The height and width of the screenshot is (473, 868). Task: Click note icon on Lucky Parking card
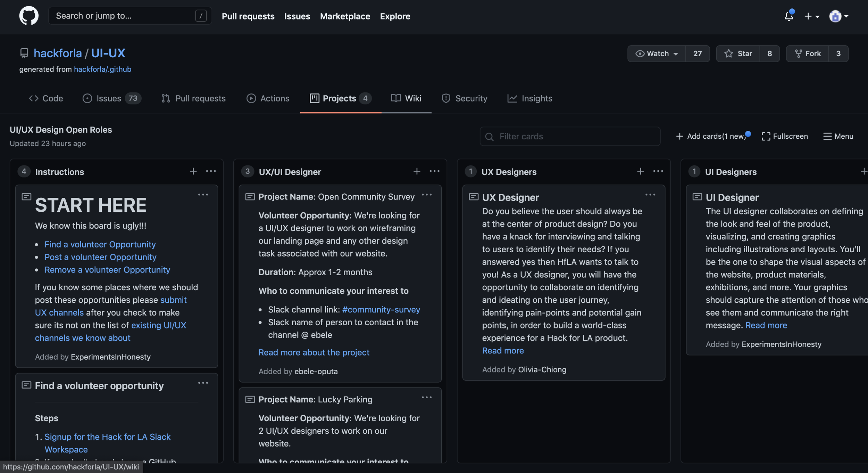250,399
